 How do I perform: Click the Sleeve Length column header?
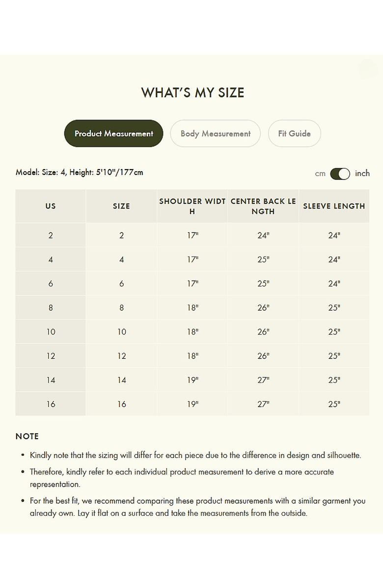coord(334,206)
